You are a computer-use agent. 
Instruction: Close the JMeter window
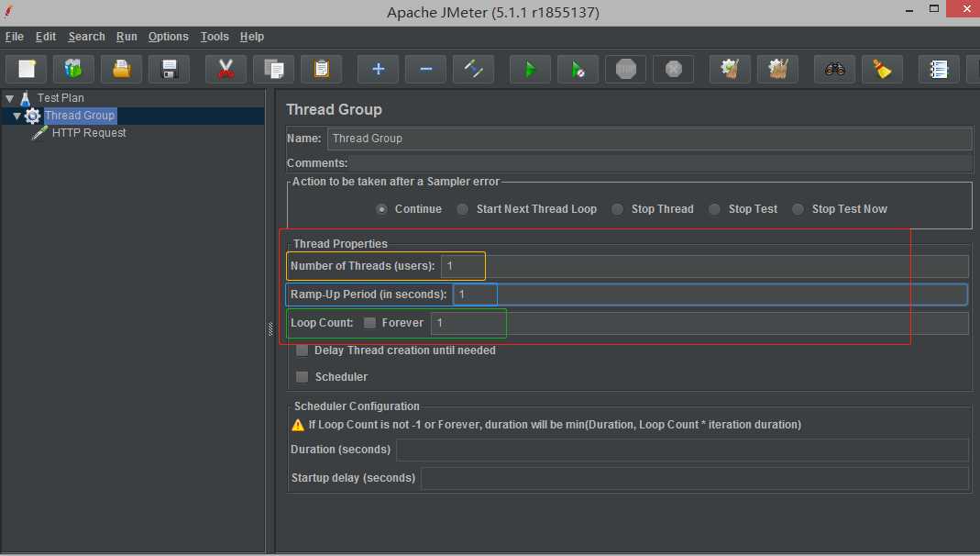pyautogui.click(x=966, y=9)
